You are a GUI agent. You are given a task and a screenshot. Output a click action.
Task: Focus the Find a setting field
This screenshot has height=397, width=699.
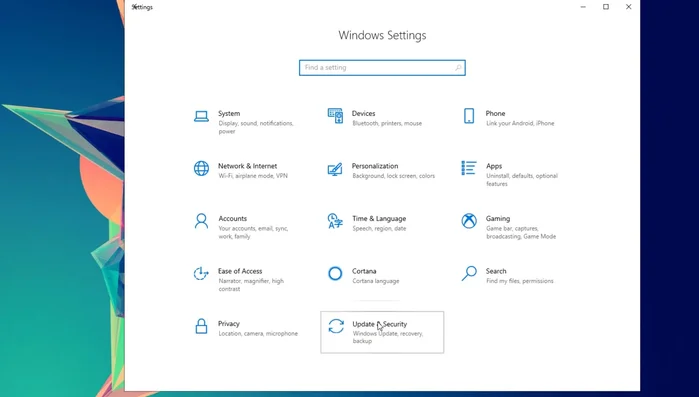tap(382, 68)
